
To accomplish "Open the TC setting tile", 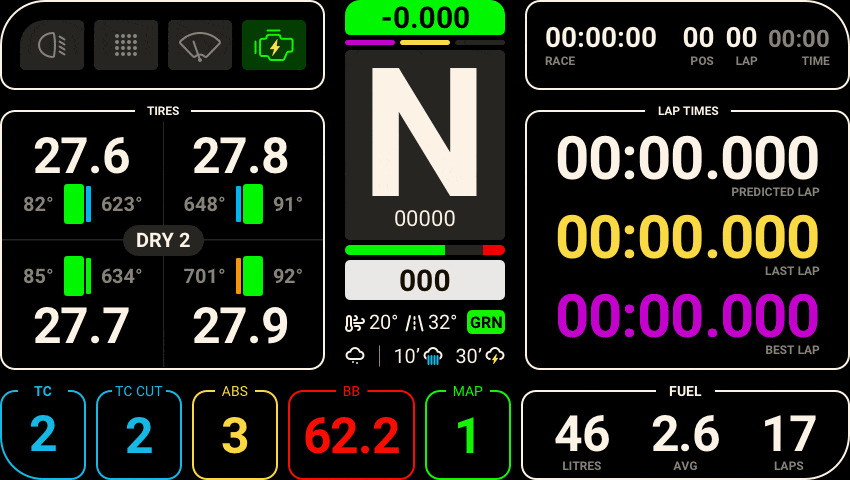I will [43, 434].
